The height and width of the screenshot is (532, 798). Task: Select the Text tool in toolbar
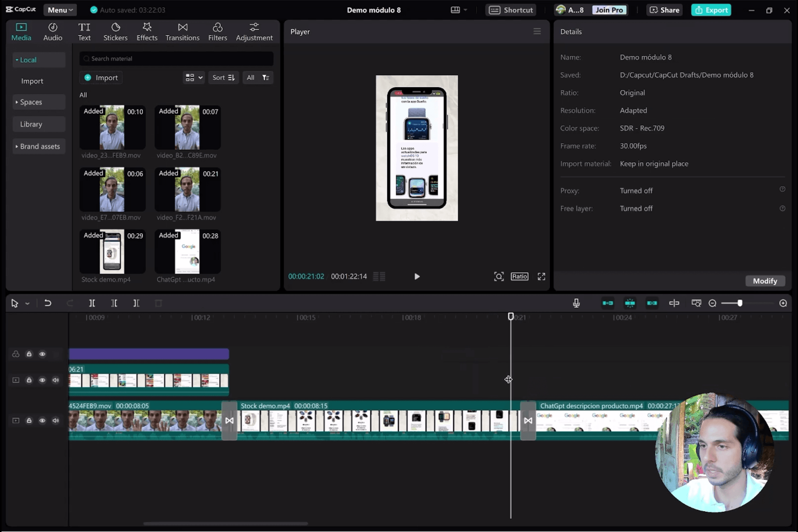point(84,32)
